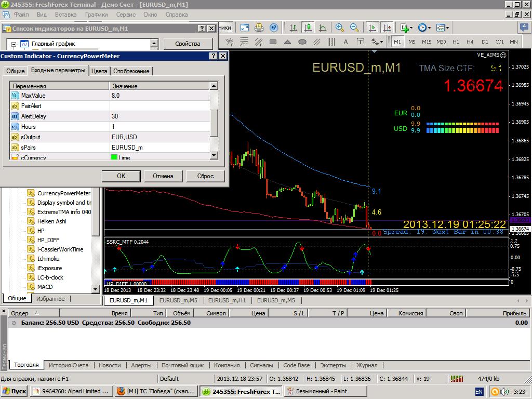Select the Fibonacci arcs tool

[x=244, y=42]
